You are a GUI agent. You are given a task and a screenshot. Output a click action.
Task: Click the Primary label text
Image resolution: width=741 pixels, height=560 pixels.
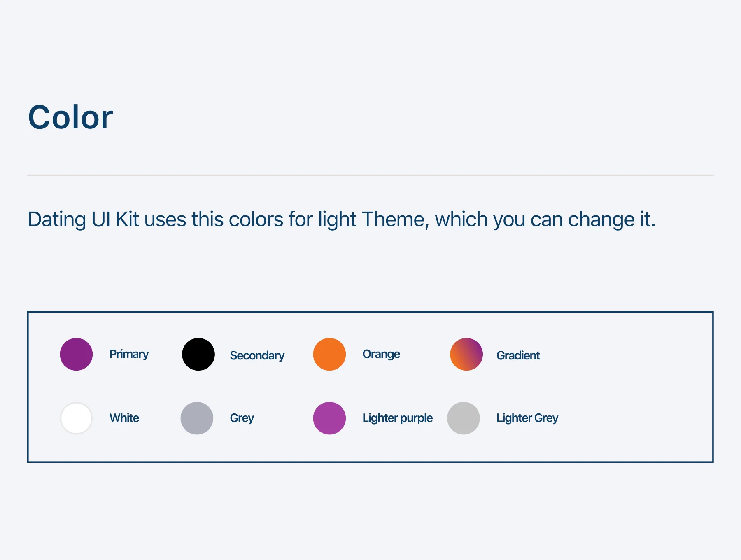[x=129, y=354]
